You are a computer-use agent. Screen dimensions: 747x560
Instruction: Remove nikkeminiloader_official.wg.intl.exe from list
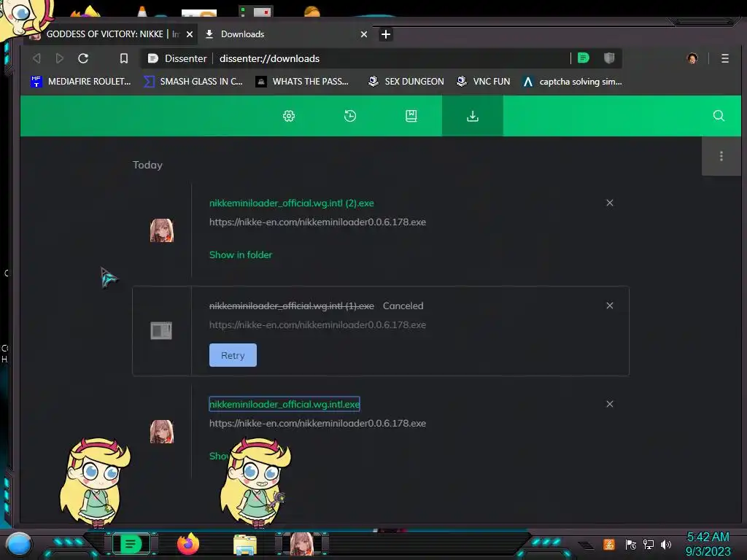[609, 404]
